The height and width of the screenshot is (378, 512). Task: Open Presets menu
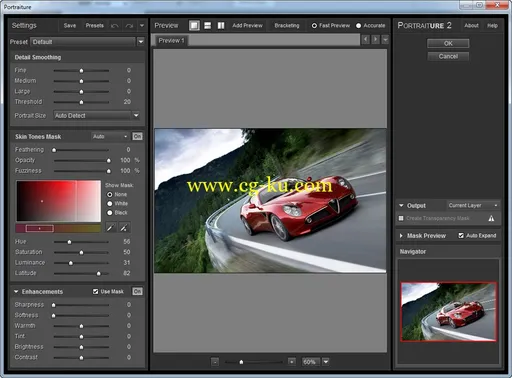pyautogui.click(x=94, y=26)
